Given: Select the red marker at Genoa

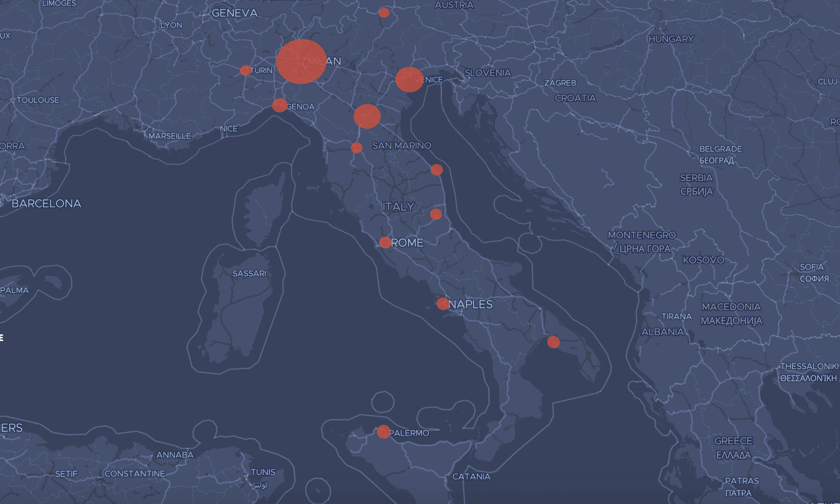Looking at the screenshot, I should [280, 105].
